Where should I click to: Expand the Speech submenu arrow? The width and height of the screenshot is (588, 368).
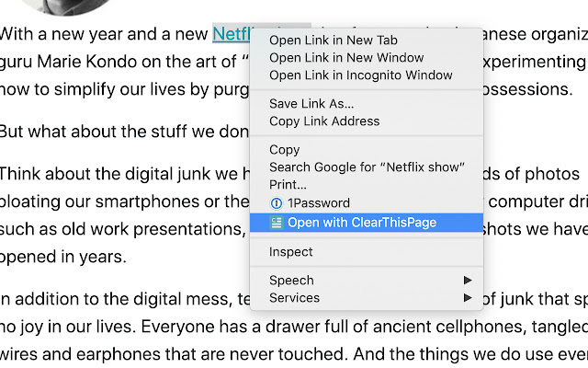(x=468, y=280)
